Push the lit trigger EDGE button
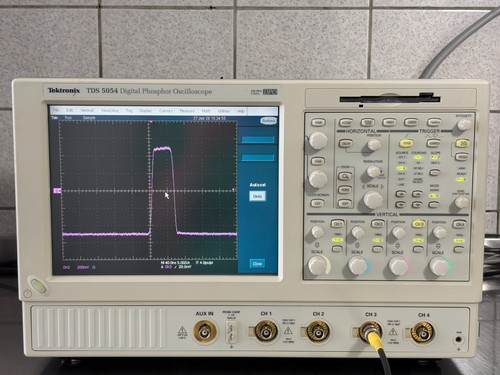 tap(406, 143)
